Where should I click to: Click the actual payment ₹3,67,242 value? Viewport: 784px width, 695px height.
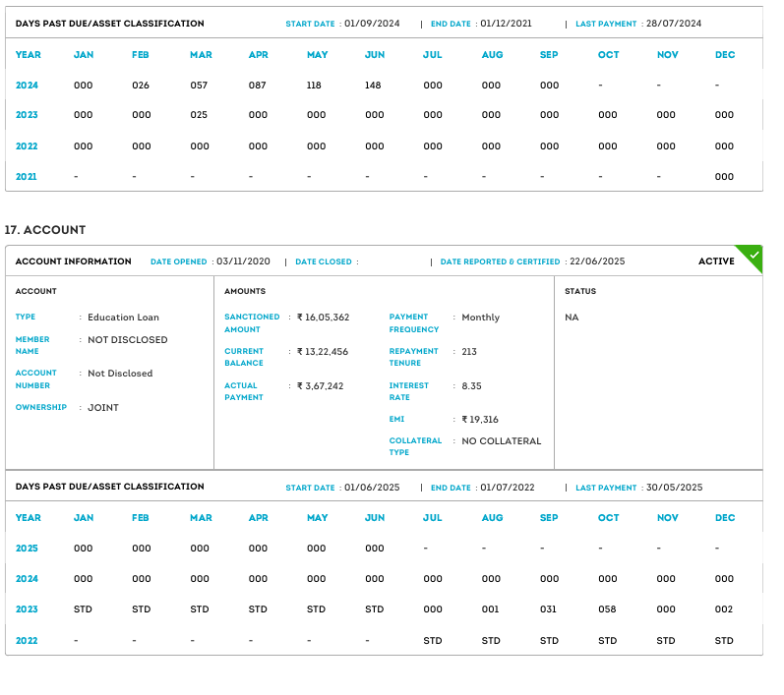pyautogui.click(x=321, y=386)
